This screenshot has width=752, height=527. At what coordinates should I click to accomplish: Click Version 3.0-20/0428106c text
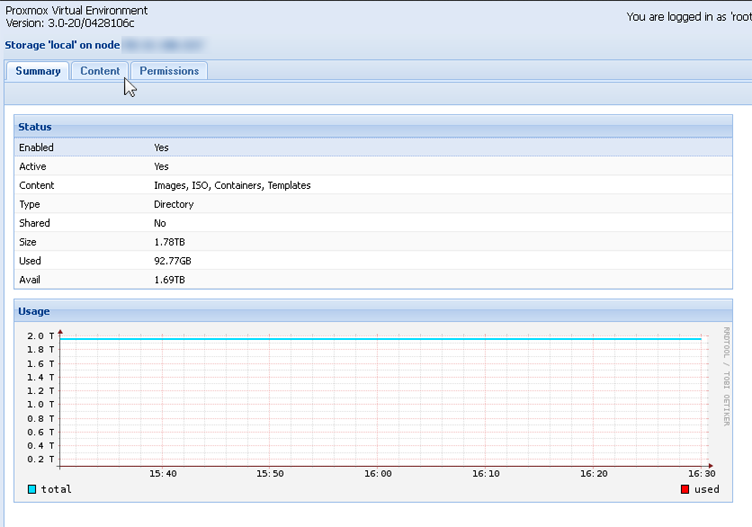click(x=70, y=23)
